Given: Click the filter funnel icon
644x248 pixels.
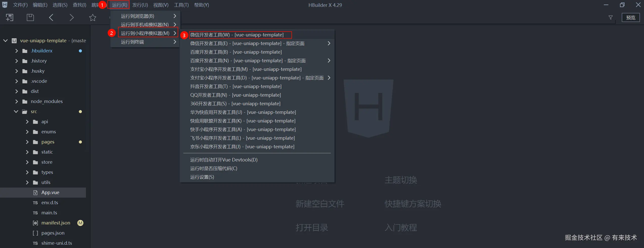Looking at the screenshot, I should point(611,17).
